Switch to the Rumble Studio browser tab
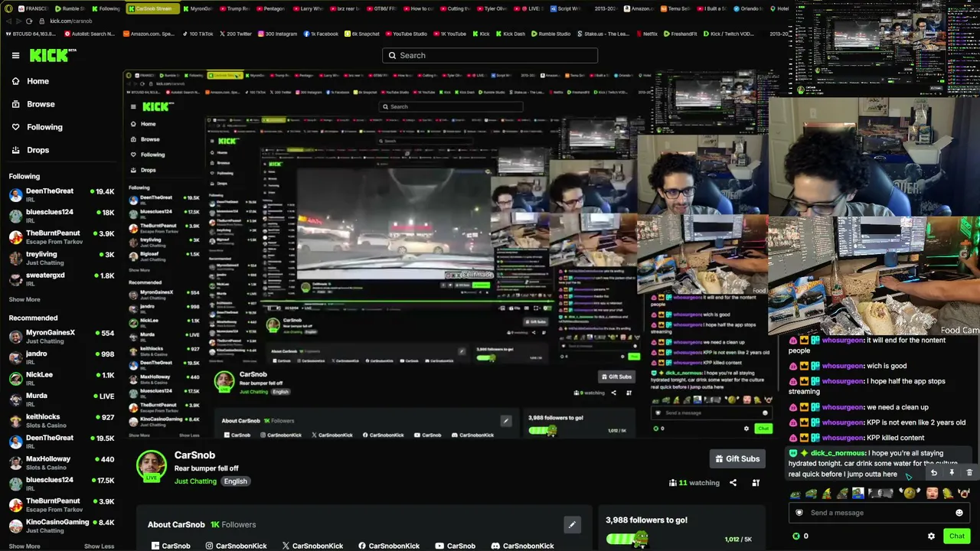Screen dimensions: 980x551 pyautogui.click(x=70, y=8)
